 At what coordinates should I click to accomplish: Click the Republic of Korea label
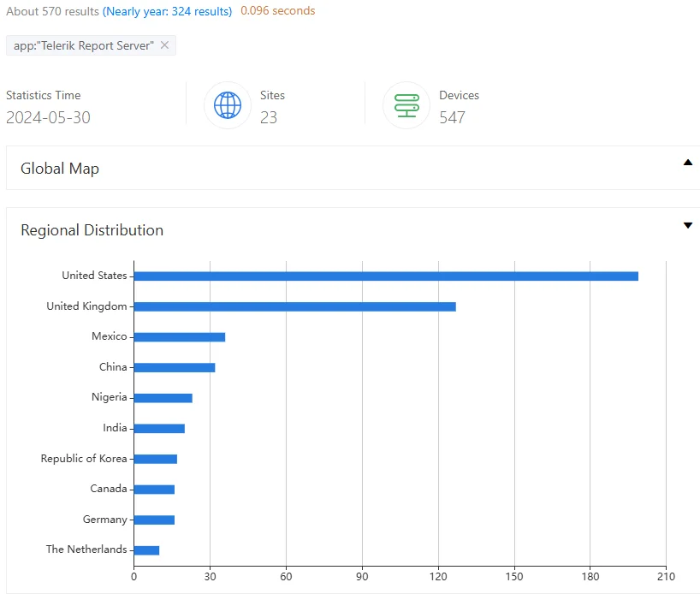(x=84, y=458)
